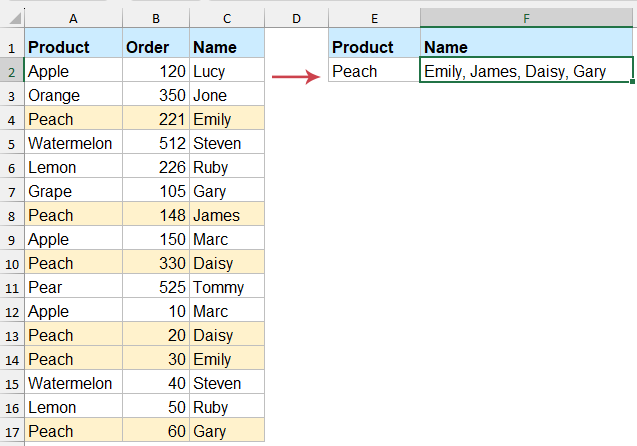Select the Peach cell in column E
Viewport: 637px width, 446px height.
(x=374, y=70)
